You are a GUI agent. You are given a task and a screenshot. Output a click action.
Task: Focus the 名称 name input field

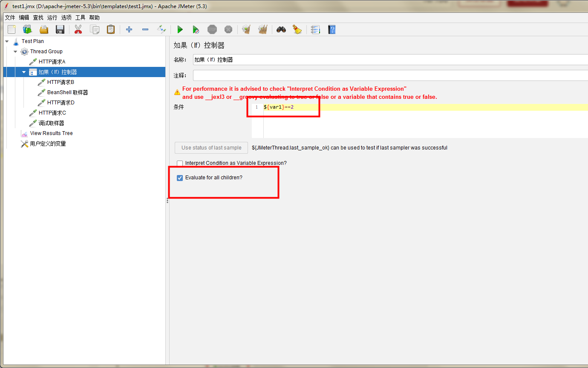pos(390,60)
